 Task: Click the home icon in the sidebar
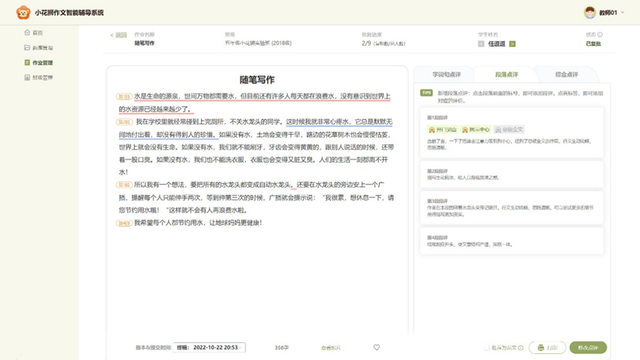pyautogui.click(x=27, y=33)
